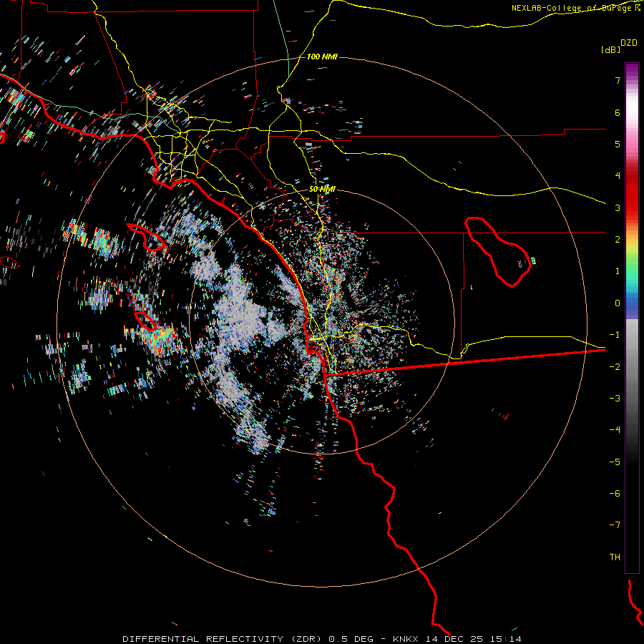Click the -2 value on color scale

coord(615,367)
